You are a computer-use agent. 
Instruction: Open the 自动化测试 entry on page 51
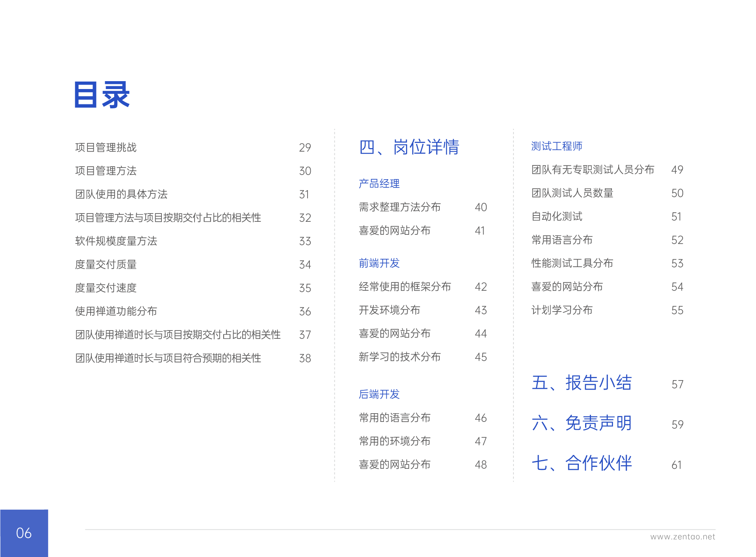[x=556, y=217]
